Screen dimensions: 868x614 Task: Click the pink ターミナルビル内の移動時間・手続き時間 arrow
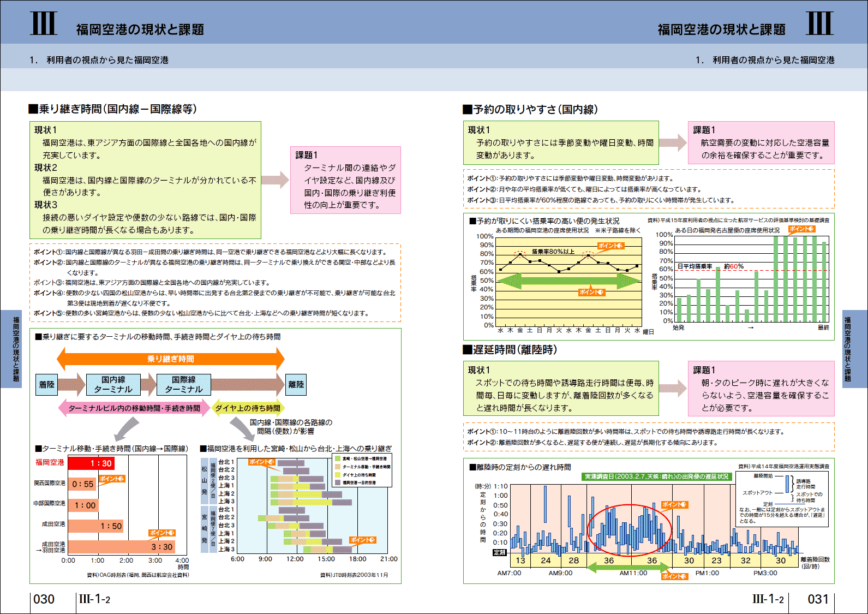coord(134,408)
